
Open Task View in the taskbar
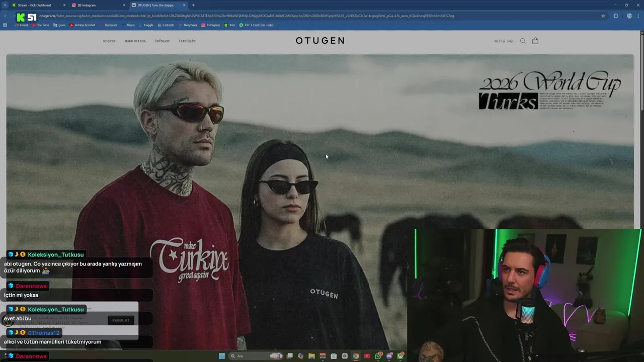pos(289,356)
